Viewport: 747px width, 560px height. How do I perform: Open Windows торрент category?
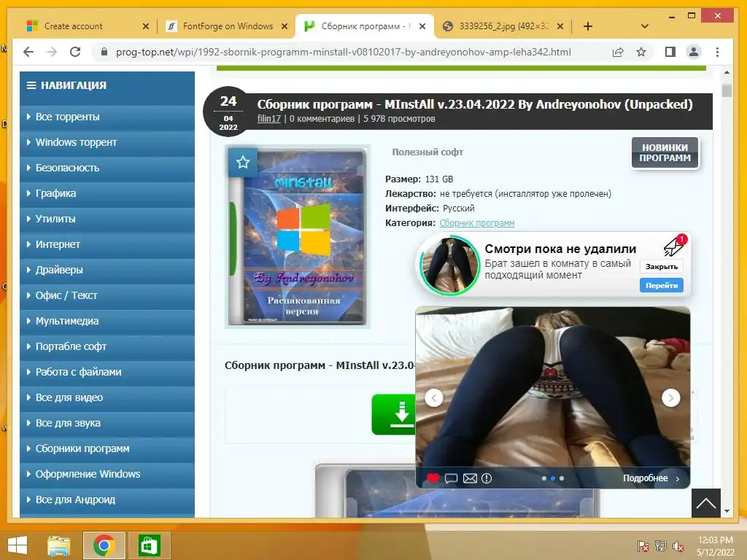coord(107,142)
